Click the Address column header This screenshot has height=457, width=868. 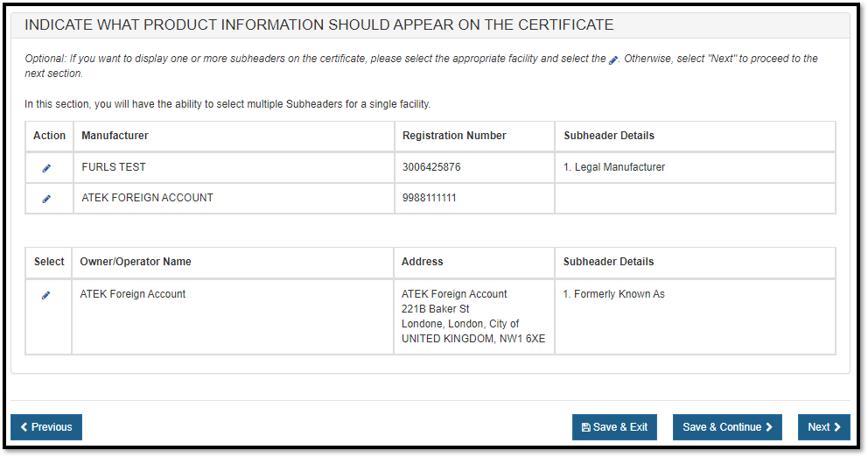click(422, 262)
